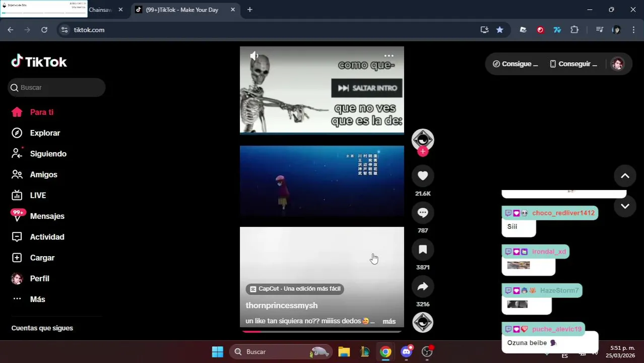Open the profile avatar at top right

pos(617,64)
